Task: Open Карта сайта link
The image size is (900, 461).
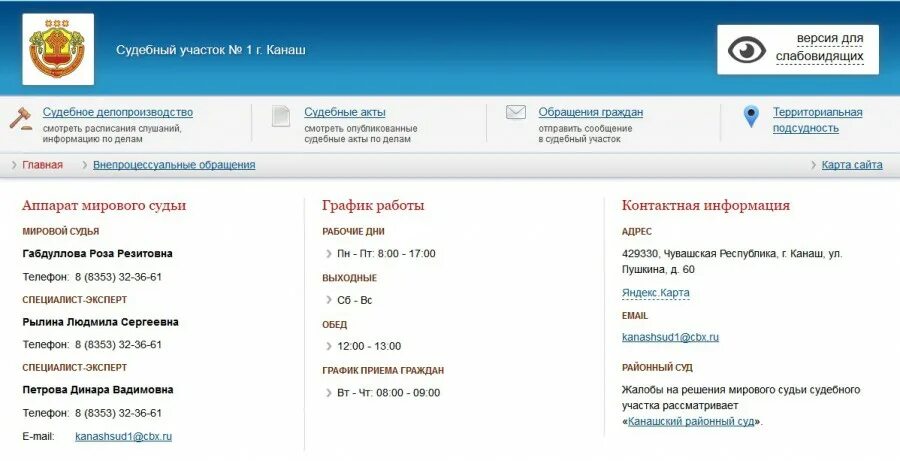Action: tap(852, 165)
